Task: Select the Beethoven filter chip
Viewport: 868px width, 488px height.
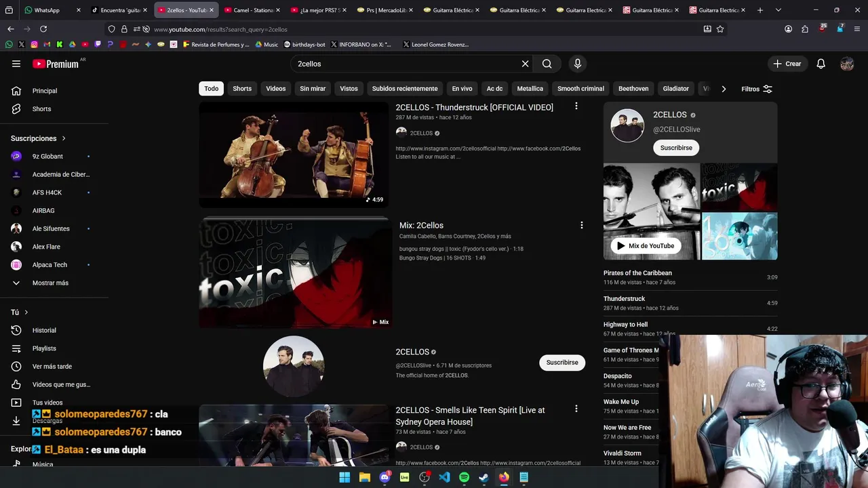Action: (633, 89)
